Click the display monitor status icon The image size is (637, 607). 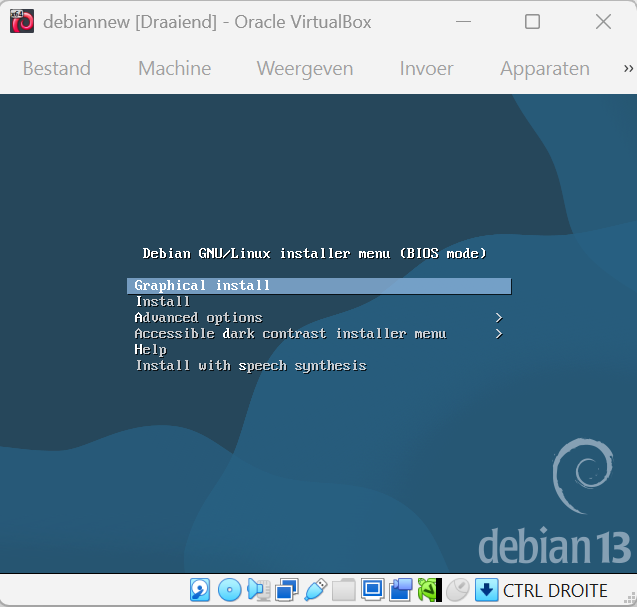(x=373, y=590)
